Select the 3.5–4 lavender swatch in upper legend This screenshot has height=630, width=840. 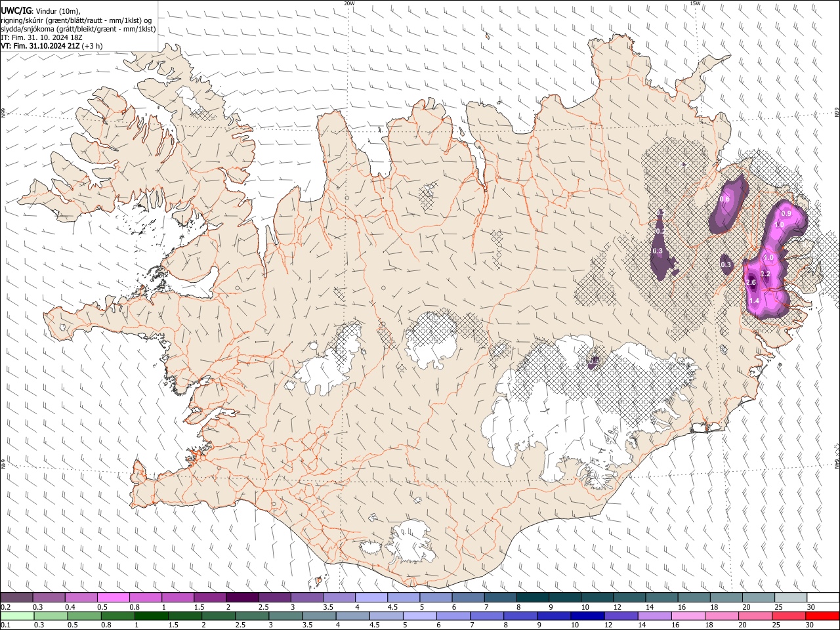pyautogui.click(x=339, y=597)
